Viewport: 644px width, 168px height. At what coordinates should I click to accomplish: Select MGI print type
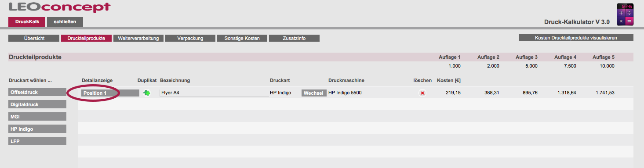tap(37, 116)
